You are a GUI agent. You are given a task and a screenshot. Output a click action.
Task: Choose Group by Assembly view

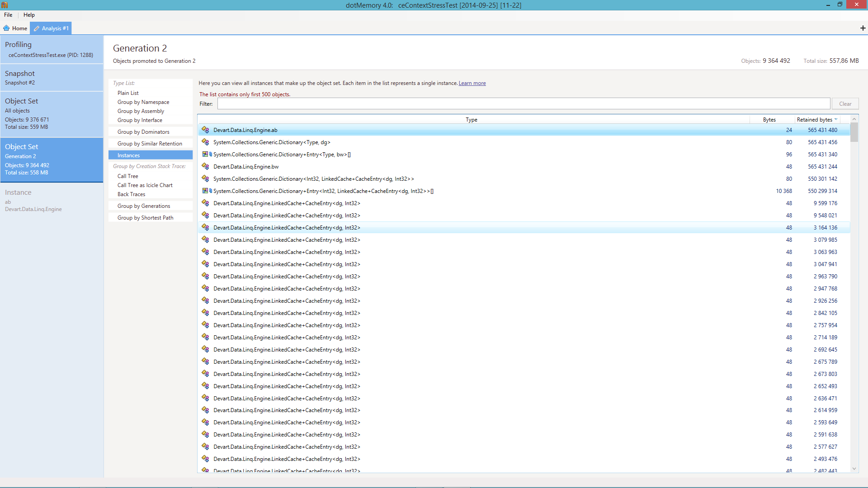point(141,111)
